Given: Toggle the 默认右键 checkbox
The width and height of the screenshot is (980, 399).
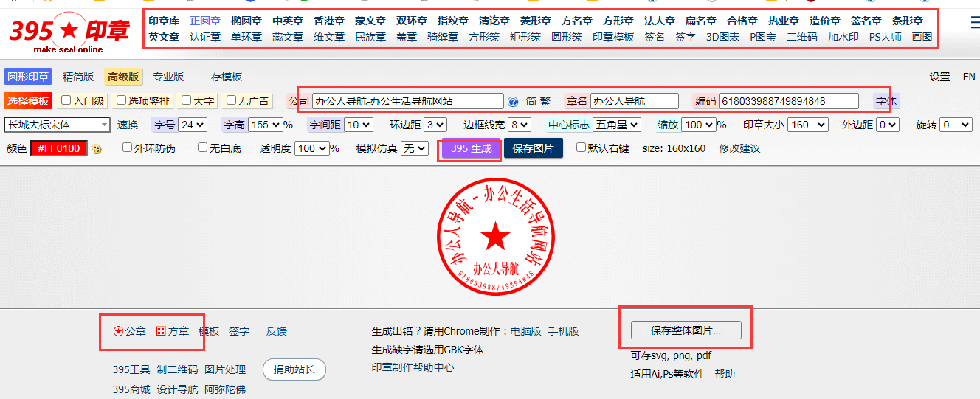Looking at the screenshot, I should 581,148.
